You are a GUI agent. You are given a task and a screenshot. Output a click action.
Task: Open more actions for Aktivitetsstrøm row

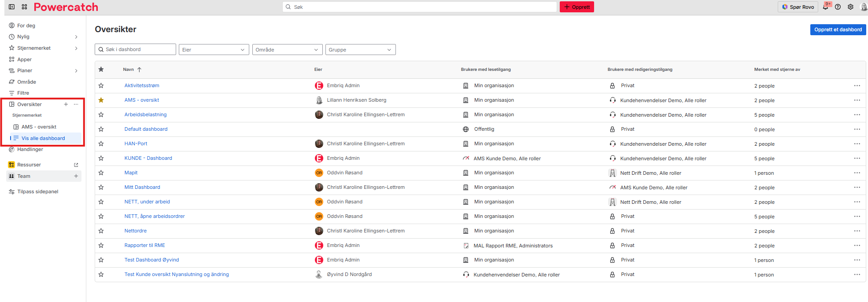(857, 86)
